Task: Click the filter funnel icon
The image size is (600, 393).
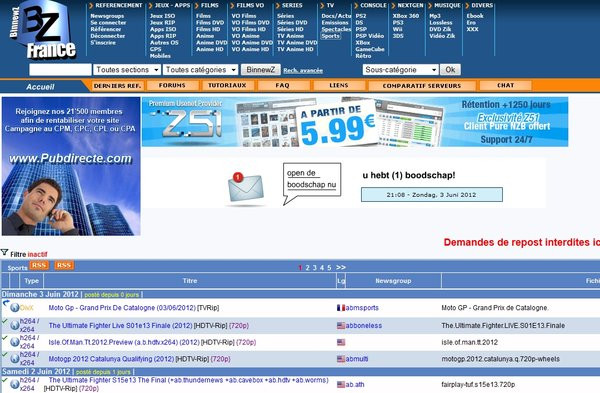Action: click(5, 253)
